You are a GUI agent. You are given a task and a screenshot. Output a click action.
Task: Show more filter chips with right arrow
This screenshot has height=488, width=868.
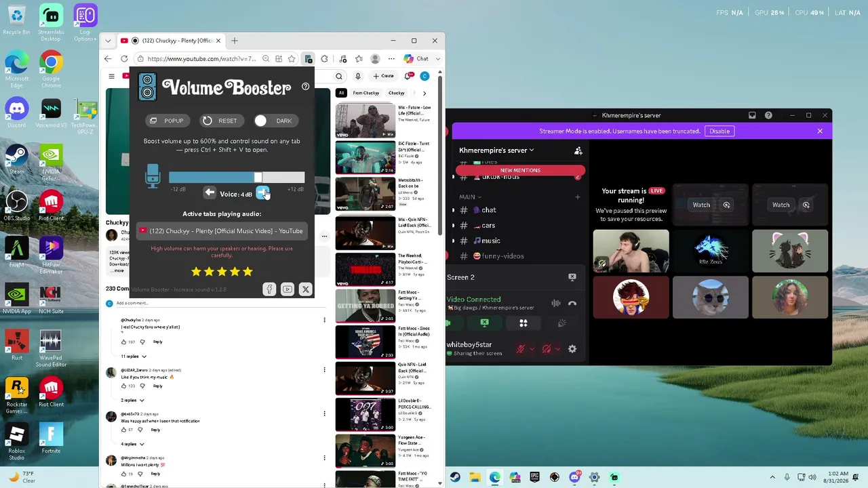[425, 93]
